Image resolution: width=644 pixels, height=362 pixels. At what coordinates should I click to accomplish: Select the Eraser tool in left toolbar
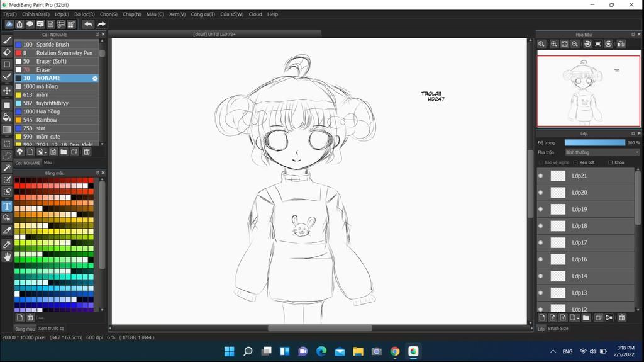7,52
